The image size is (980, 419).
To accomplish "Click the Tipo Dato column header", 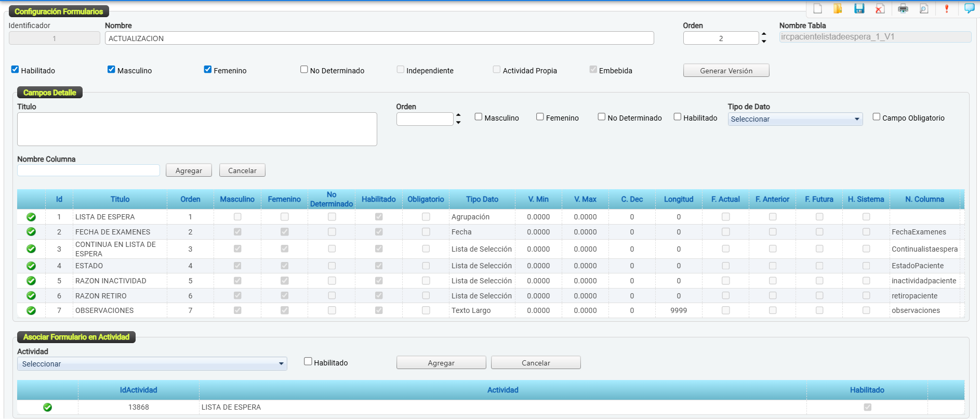I will click(x=482, y=199).
